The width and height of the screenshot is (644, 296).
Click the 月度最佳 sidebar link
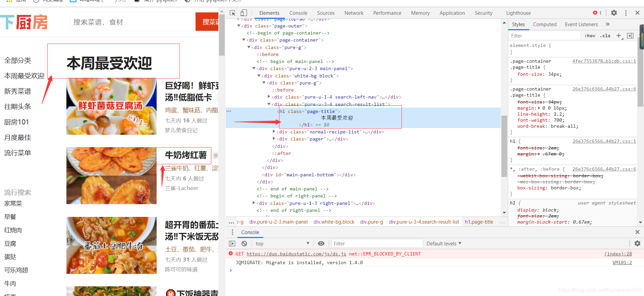17,137
